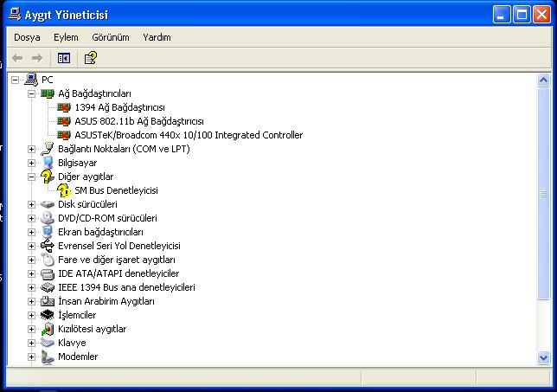Click the Aygıt Yöneticisi title bar icon
The height and width of the screenshot is (392, 557).
pos(15,15)
